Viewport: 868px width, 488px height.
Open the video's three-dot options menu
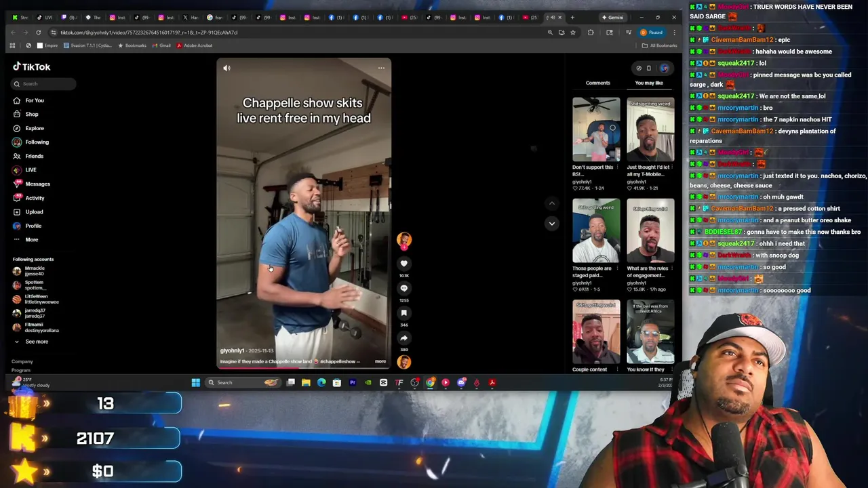(x=381, y=68)
